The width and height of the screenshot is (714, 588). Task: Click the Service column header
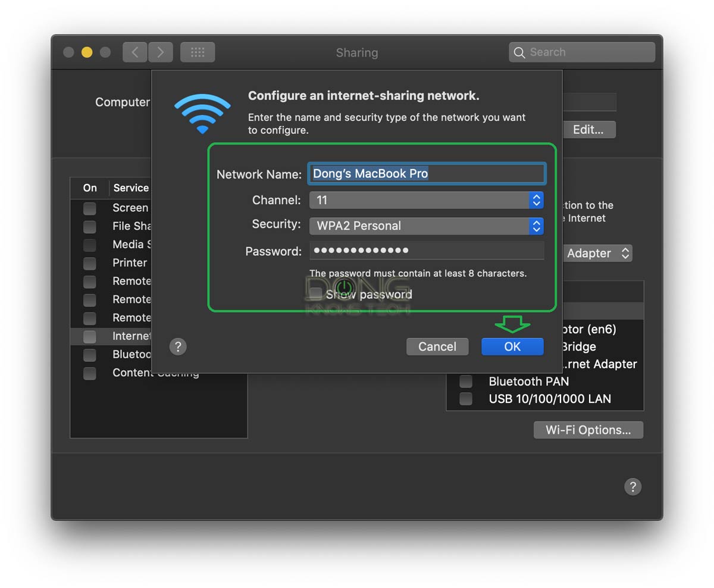[x=131, y=188]
